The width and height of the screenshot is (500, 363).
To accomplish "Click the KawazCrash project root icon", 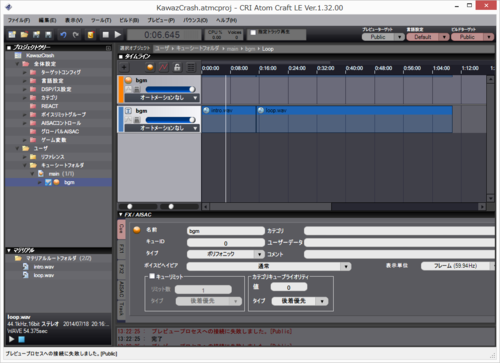I will click(18, 55).
